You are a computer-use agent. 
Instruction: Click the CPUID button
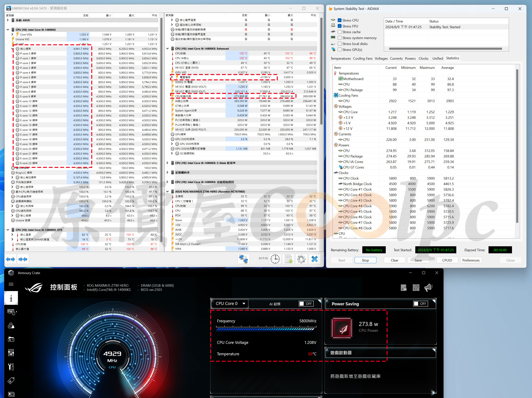tap(447, 260)
